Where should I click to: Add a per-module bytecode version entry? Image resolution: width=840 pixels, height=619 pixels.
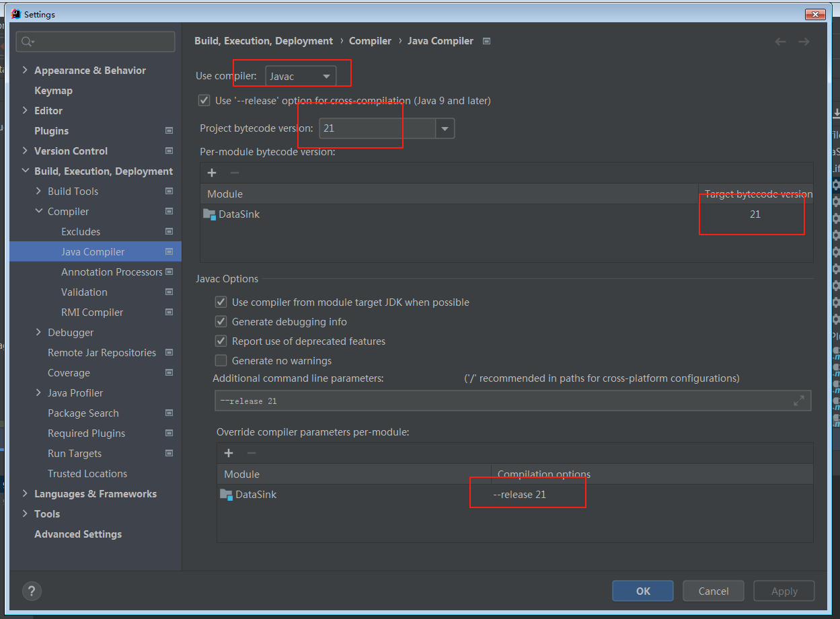pyautogui.click(x=212, y=173)
